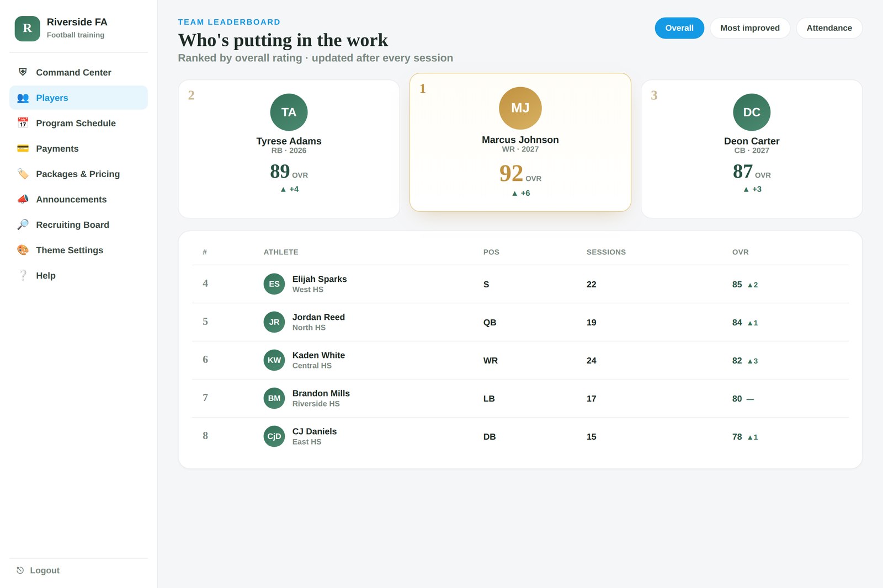This screenshot has width=883, height=588.
Task: Click the Logout arrow icon
Action: [20, 570]
